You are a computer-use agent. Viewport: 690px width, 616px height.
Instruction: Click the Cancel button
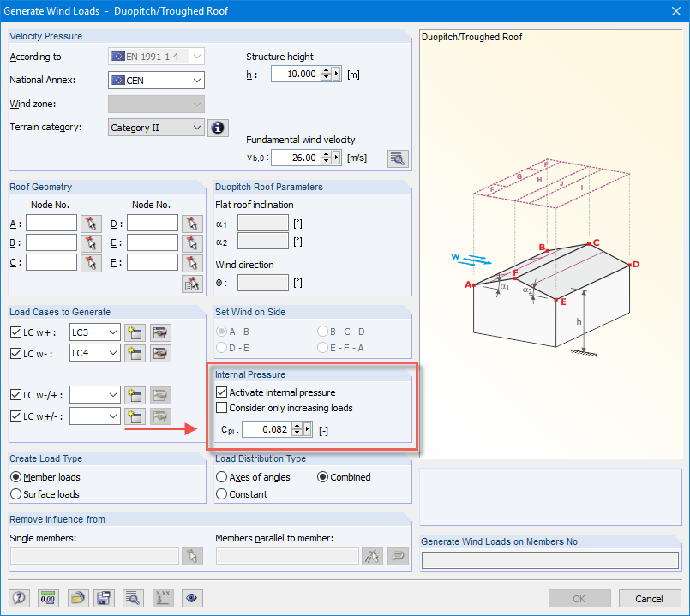click(x=649, y=598)
